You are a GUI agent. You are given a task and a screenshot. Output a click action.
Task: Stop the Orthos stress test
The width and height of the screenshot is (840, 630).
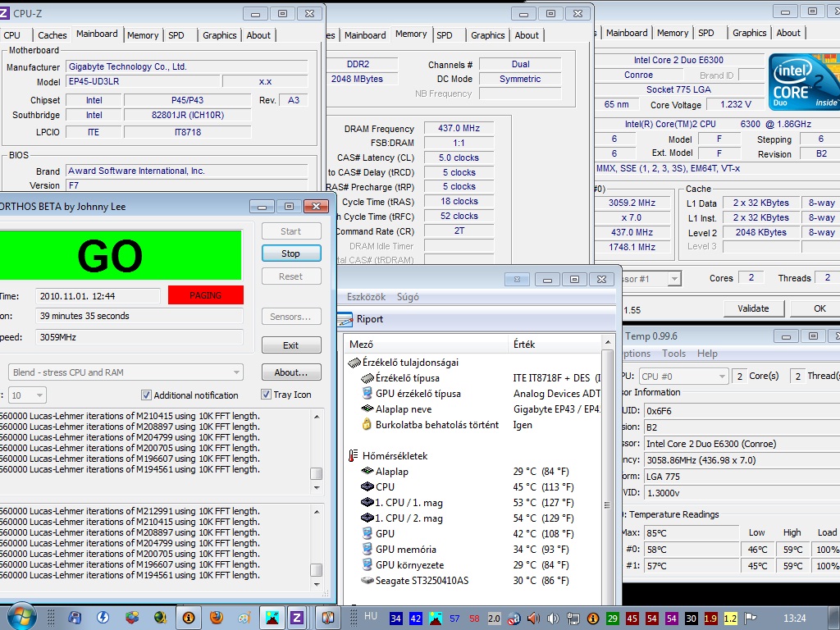(291, 253)
